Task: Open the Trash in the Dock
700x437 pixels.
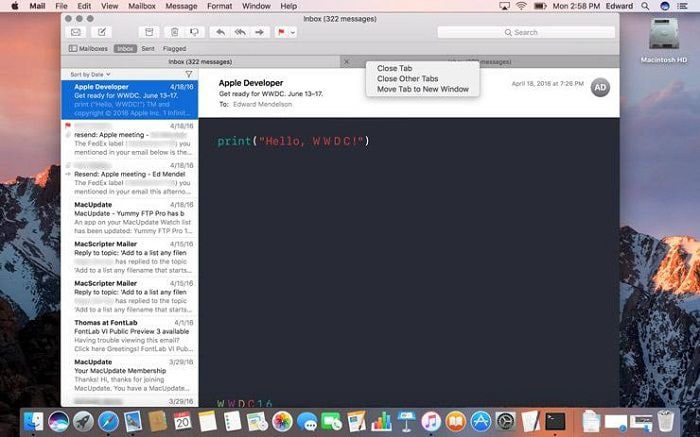Action: click(x=665, y=421)
